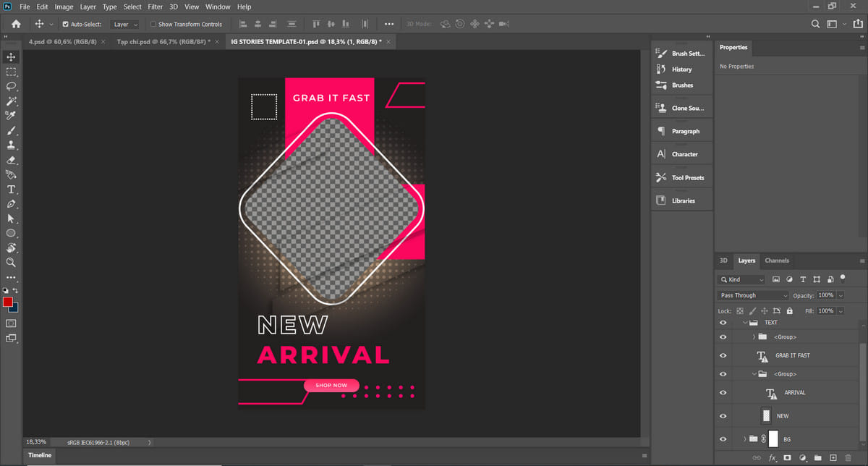Click the lock all layers icon
The height and width of the screenshot is (466, 868).
(788, 311)
